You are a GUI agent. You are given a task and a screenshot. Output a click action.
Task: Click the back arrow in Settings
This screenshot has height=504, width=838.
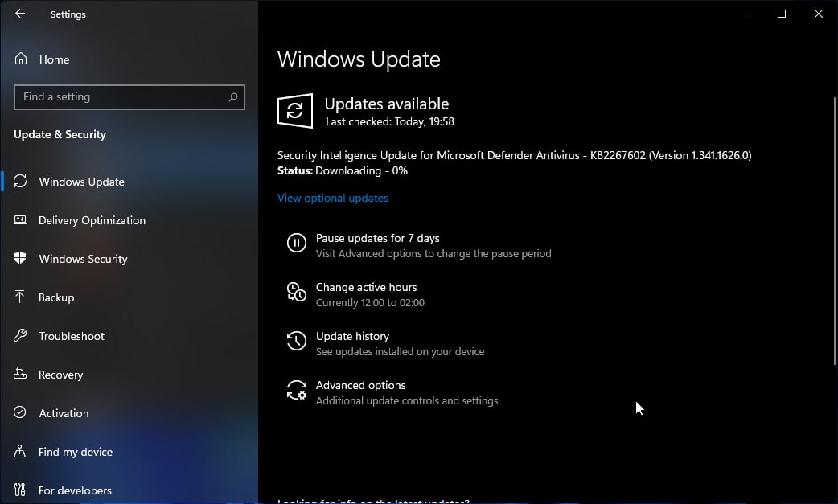(x=20, y=14)
